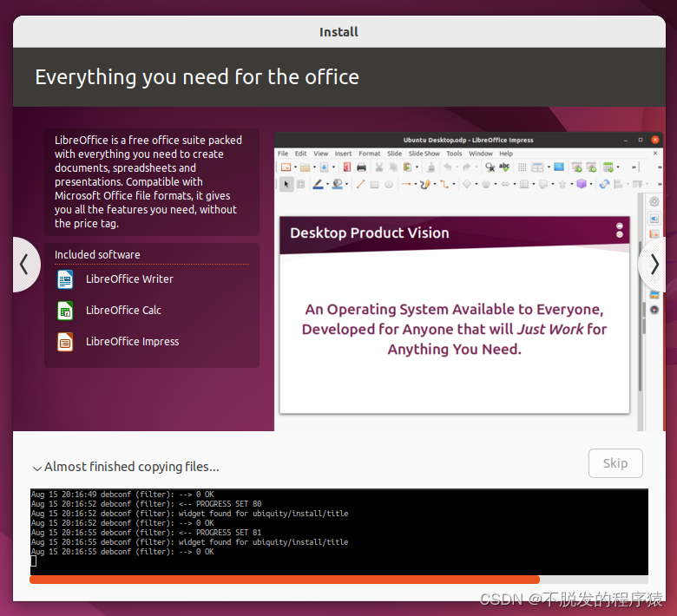Click the Line Color pencil icon
The width and height of the screenshot is (677, 616).
pyautogui.click(x=319, y=184)
